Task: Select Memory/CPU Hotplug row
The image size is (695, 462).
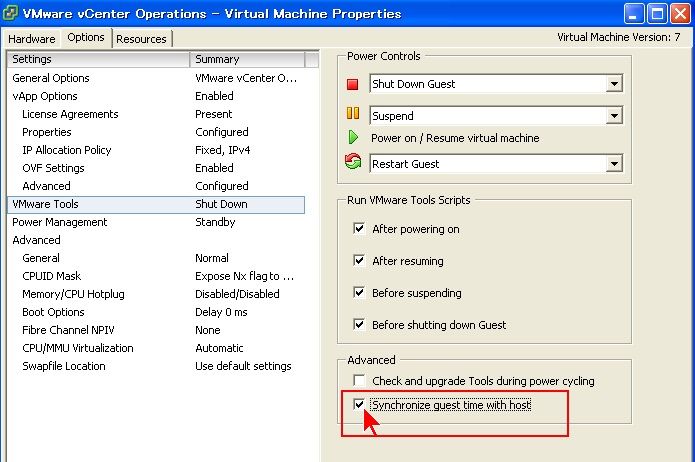Action: (x=156, y=294)
